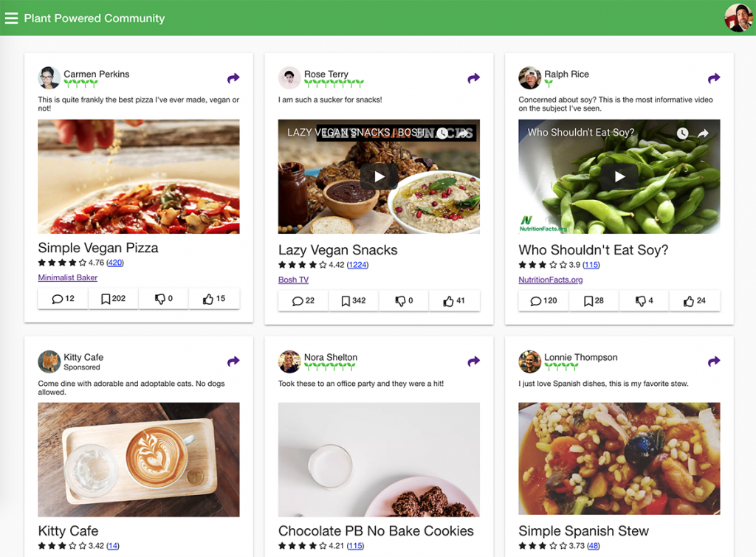Share the Kitty Cafe sponsored post
Screen dimensions: 756x557
pos(233,361)
